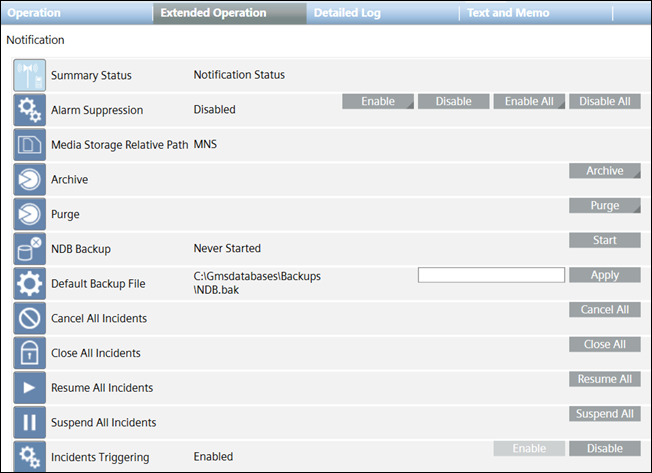Image resolution: width=652 pixels, height=473 pixels.
Task: Click the Close All Incidents lock icon
Action: pyautogui.click(x=30, y=353)
